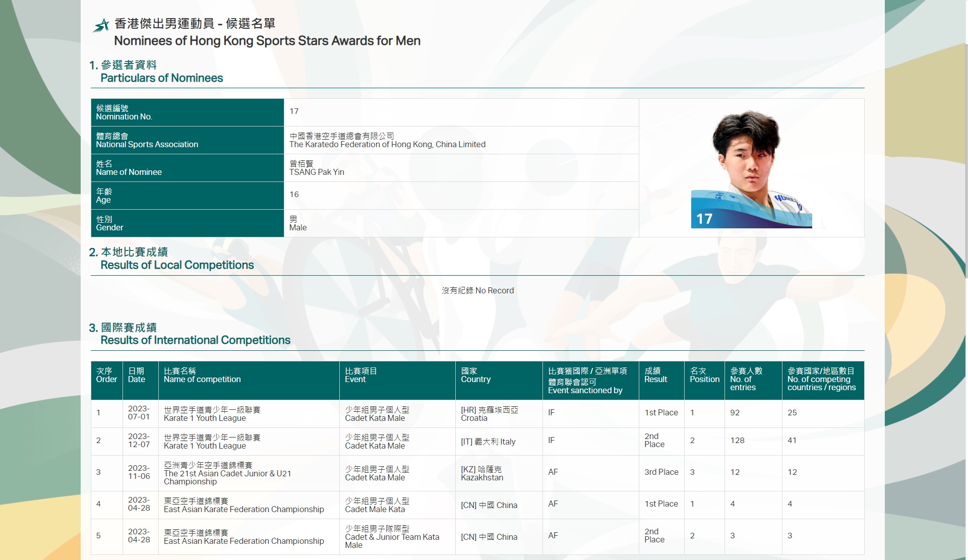Click the Position column header
This screenshot has width=968, height=560.
[x=704, y=379]
